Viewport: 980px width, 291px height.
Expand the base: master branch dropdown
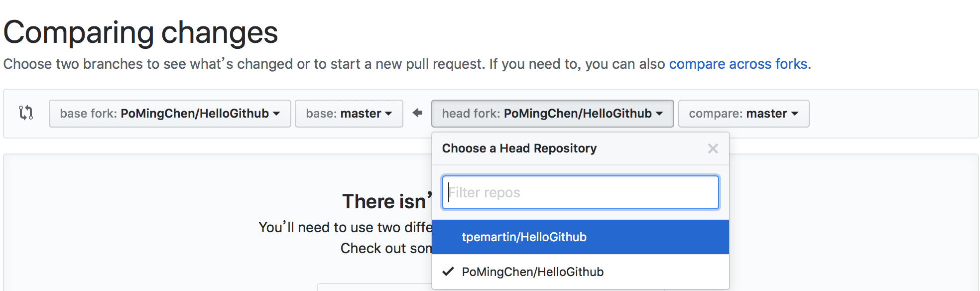pyautogui.click(x=349, y=114)
